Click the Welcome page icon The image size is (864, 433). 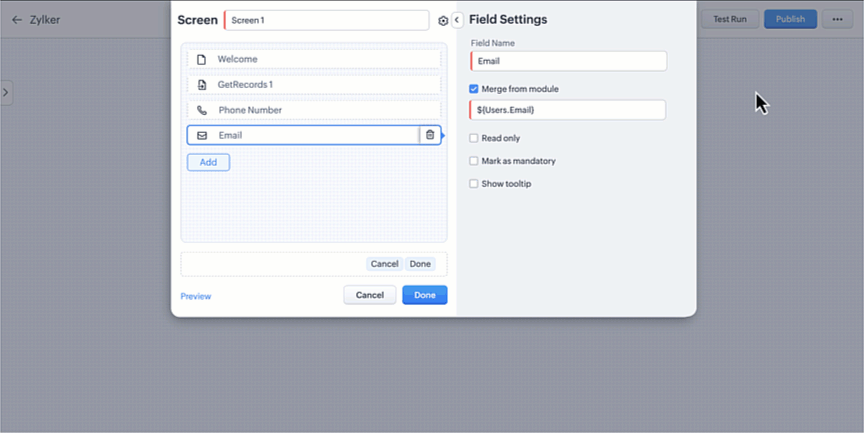pyautogui.click(x=202, y=59)
